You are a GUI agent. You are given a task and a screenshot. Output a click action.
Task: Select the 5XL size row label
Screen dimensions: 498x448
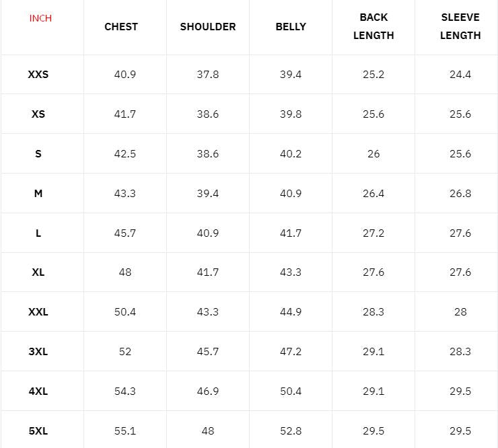click(38, 431)
